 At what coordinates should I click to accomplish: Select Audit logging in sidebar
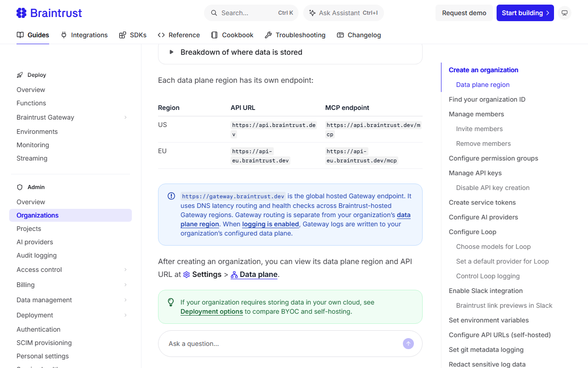click(37, 255)
